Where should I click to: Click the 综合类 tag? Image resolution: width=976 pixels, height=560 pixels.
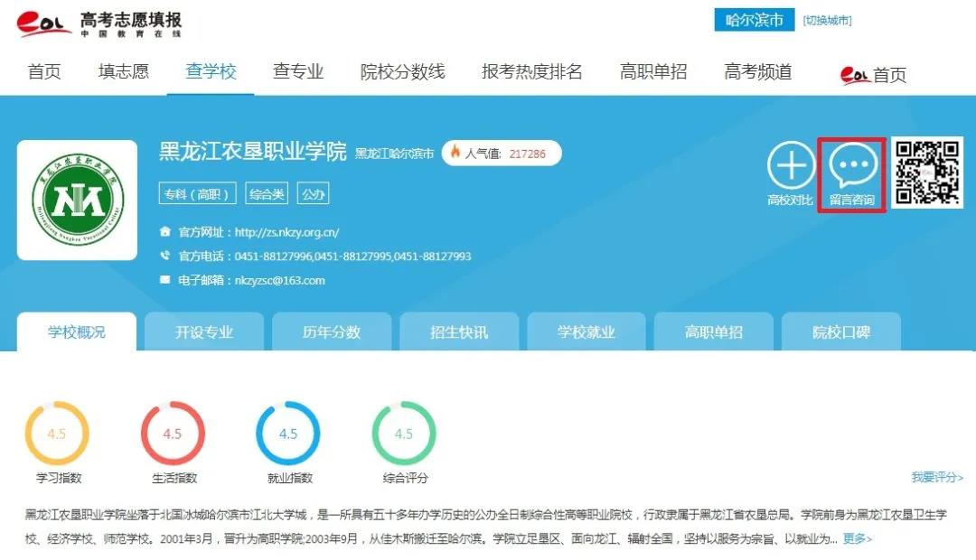tap(267, 193)
